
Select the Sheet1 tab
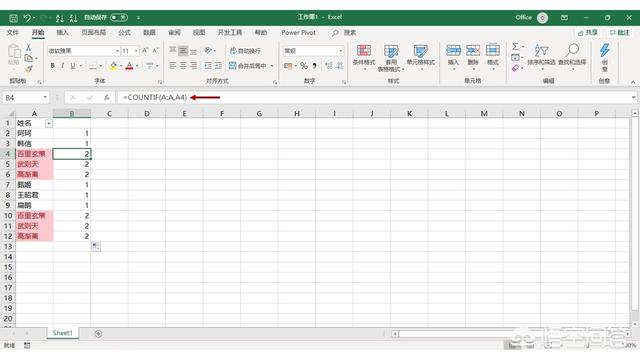(x=62, y=333)
